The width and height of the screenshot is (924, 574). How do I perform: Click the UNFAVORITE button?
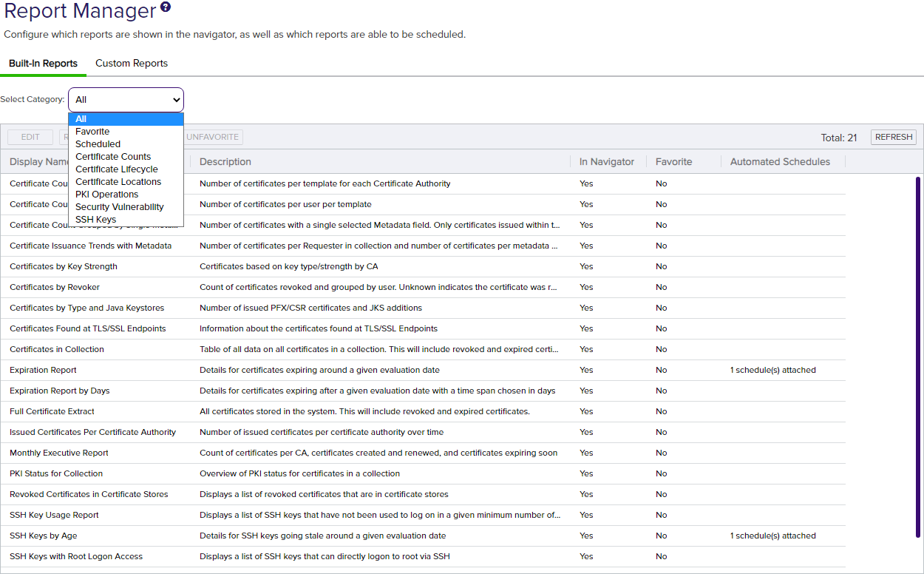(x=213, y=138)
